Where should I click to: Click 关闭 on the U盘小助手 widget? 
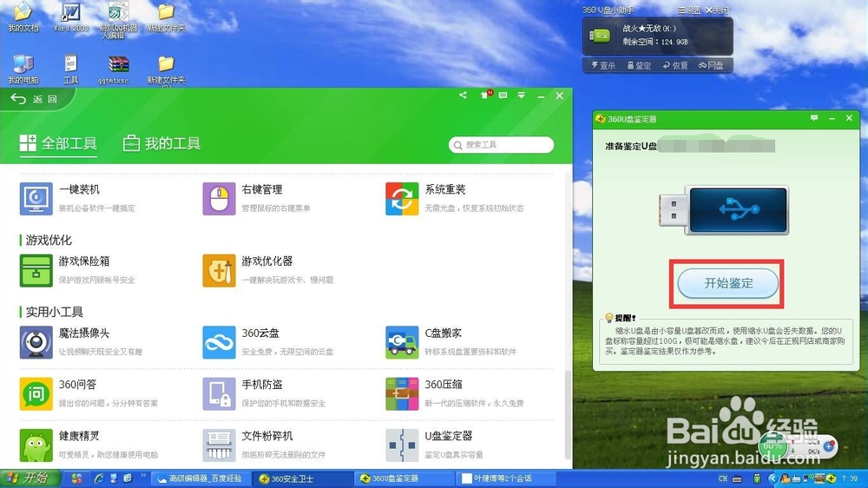pyautogui.click(x=717, y=10)
